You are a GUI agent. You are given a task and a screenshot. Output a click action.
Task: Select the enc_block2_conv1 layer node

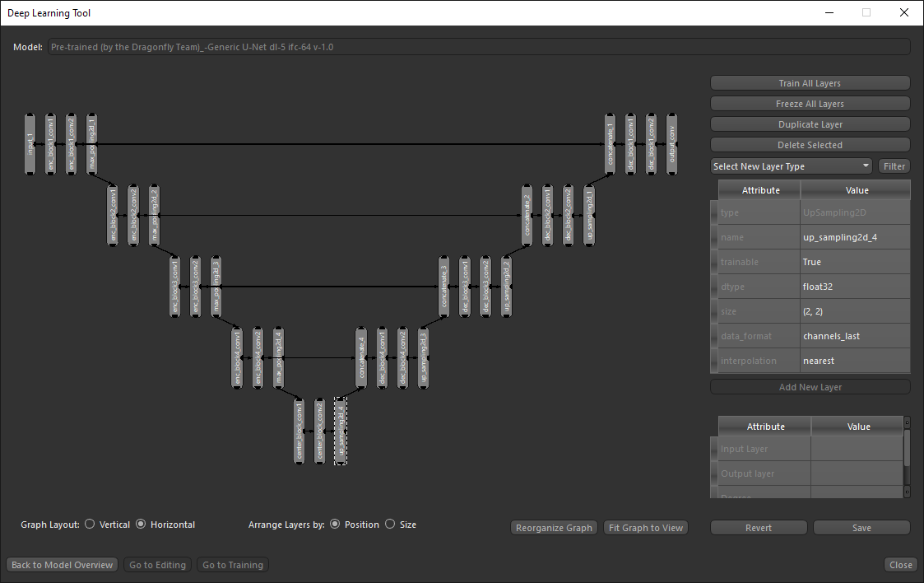pos(113,216)
